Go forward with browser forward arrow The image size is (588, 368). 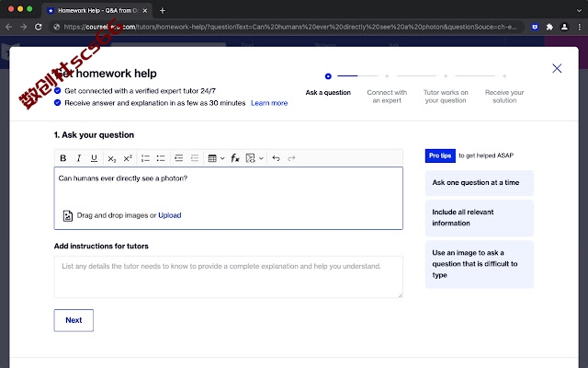23,27
